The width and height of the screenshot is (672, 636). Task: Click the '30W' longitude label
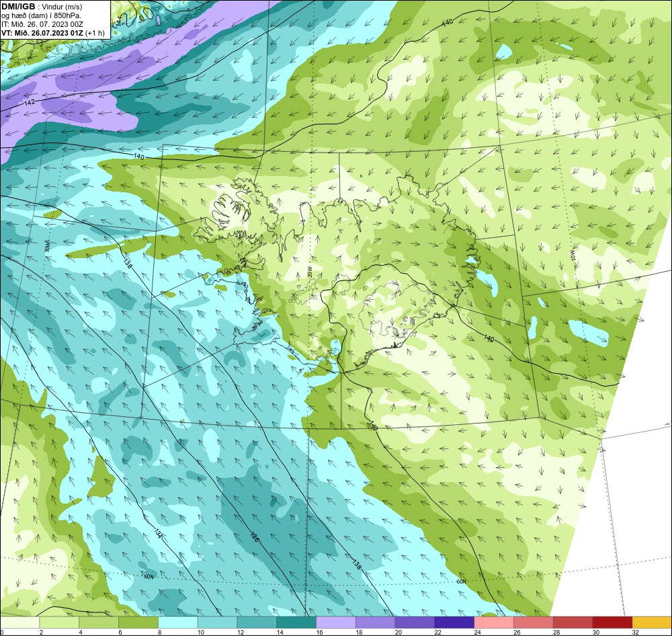click(47, 247)
